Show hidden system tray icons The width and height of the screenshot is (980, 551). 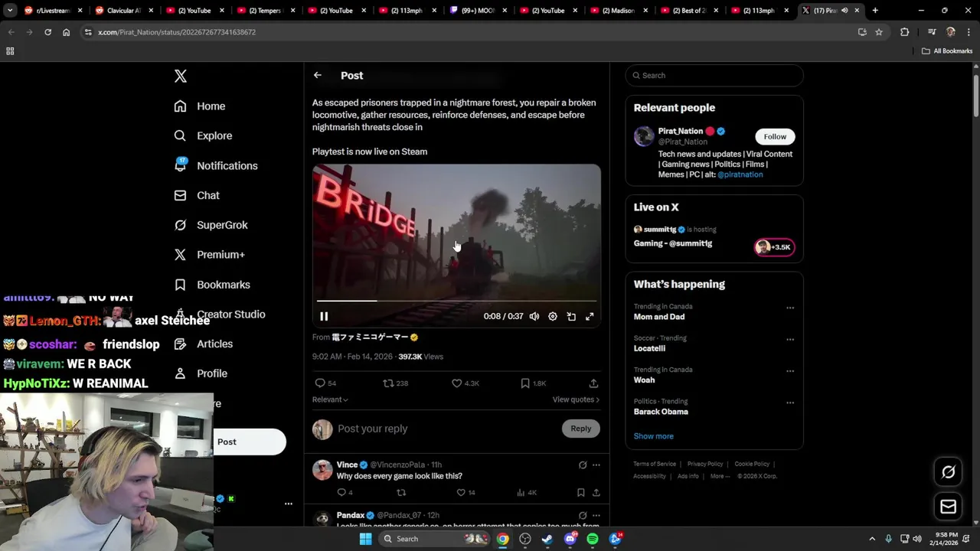click(x=871, y=539)
